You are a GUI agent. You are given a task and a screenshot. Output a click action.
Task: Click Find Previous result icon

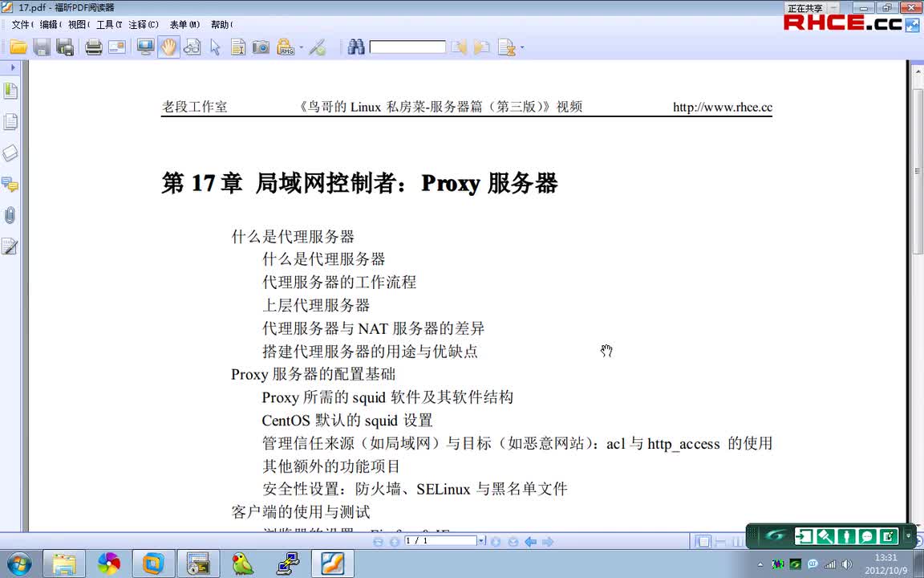[459, 47]
